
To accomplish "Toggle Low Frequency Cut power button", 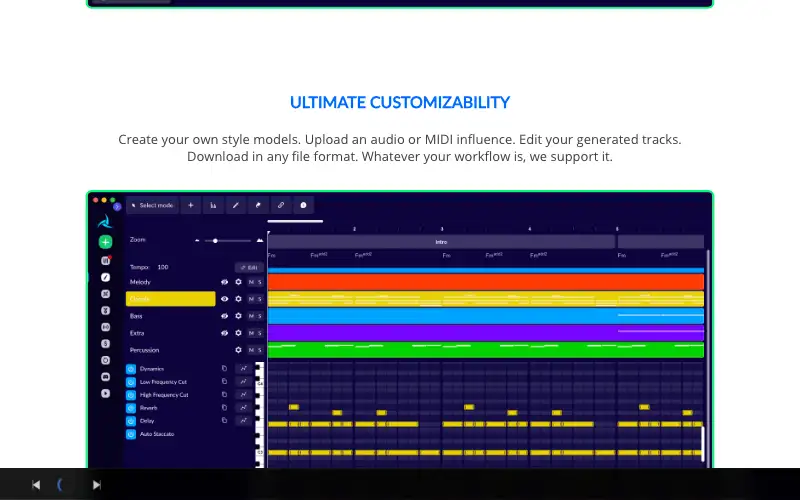I will 131,382.
